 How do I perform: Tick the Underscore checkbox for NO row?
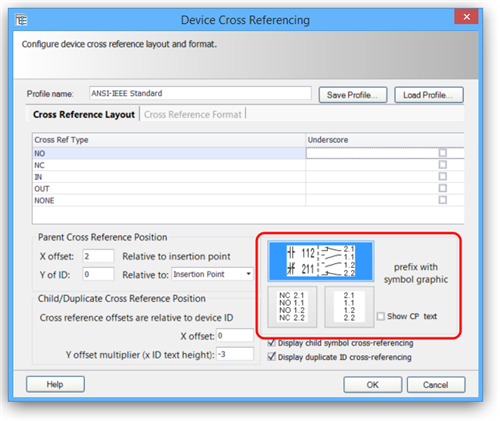pyautogui.click(x=443, y=153)
